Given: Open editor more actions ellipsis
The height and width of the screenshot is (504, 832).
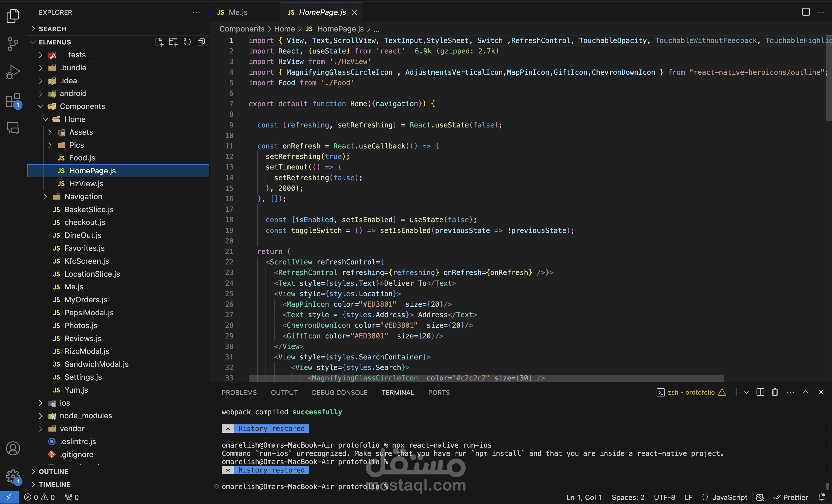Looking at the screenshot, I should (x=821, y=12).
